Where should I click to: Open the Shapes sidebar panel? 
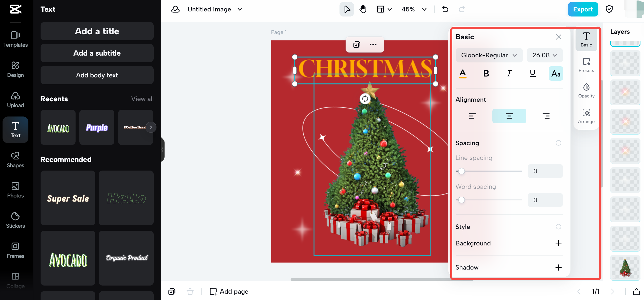tap(15, 160)
